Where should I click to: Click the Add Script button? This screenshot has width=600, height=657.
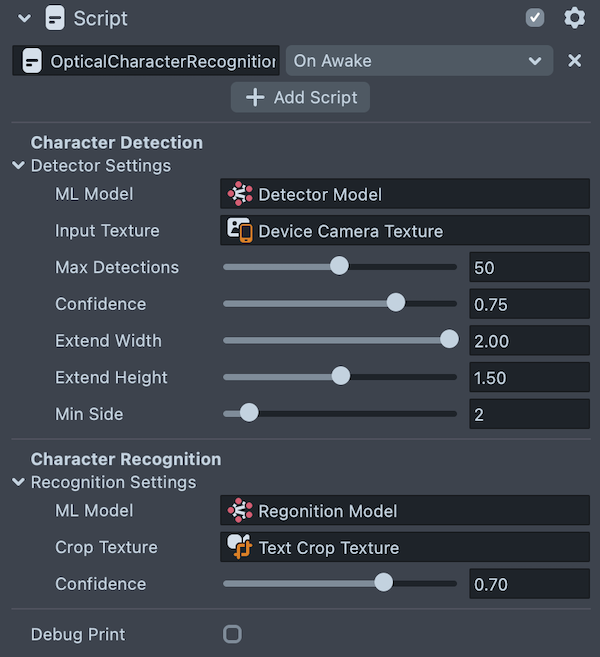(x=300, y=97)
